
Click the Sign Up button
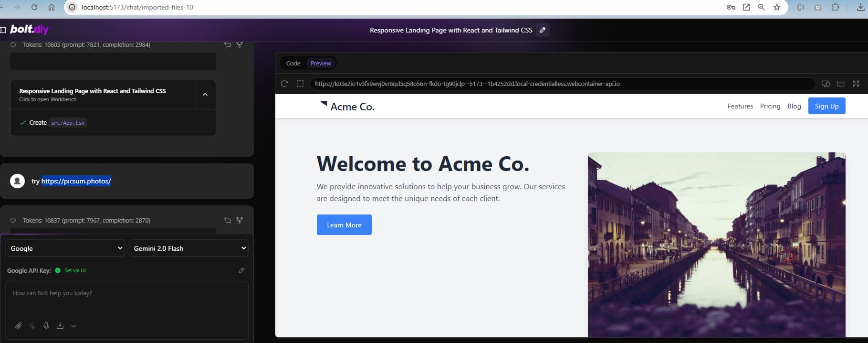826,106
